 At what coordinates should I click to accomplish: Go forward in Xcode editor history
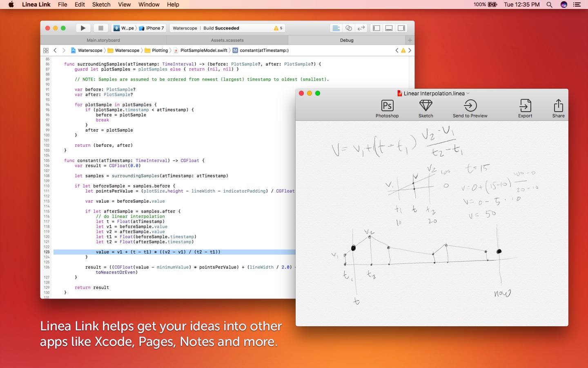pos(64,50)
